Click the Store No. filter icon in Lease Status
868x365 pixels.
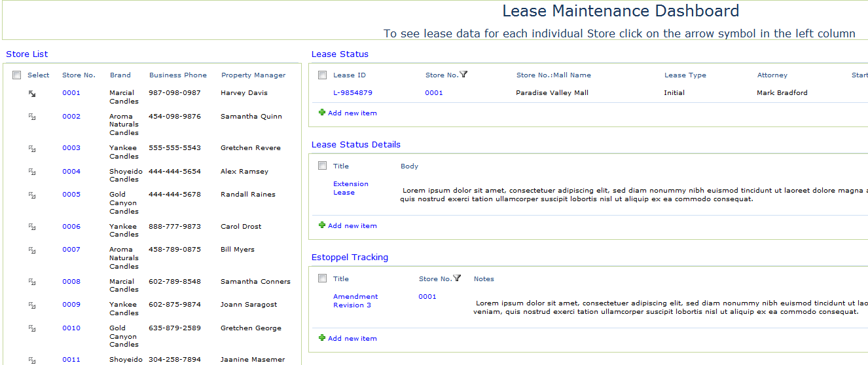tap(463, 75)
